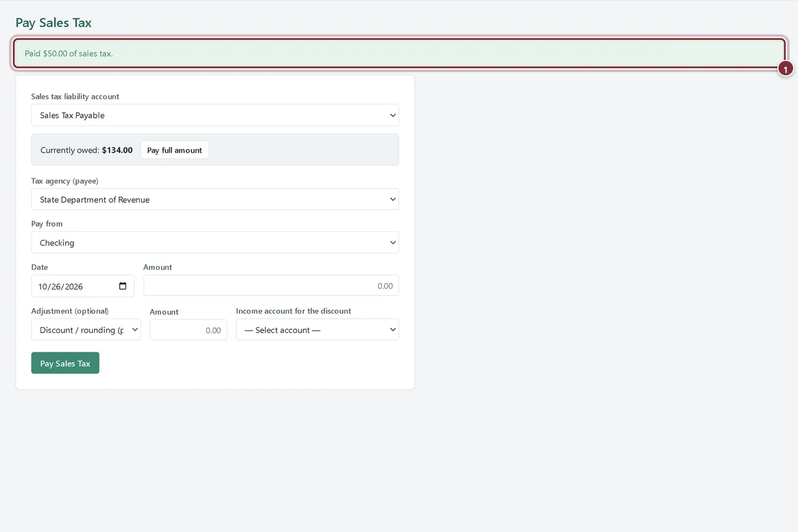The width and height of the screenshot is (798, 532).
Task: Open the Pay from account dropdown
Action: (215, 242)
